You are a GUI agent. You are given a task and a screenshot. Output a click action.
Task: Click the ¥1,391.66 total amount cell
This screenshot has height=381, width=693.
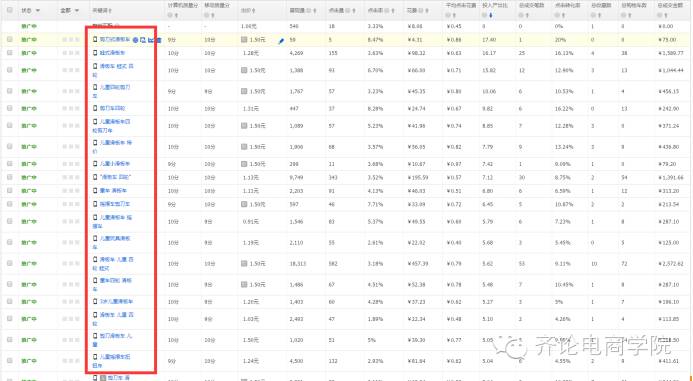[x=670, y=178]
